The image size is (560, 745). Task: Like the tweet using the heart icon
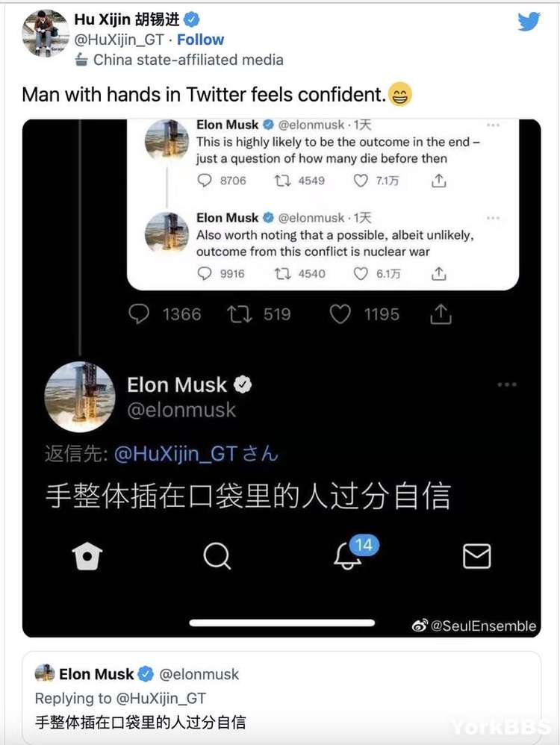click(340, 314)
